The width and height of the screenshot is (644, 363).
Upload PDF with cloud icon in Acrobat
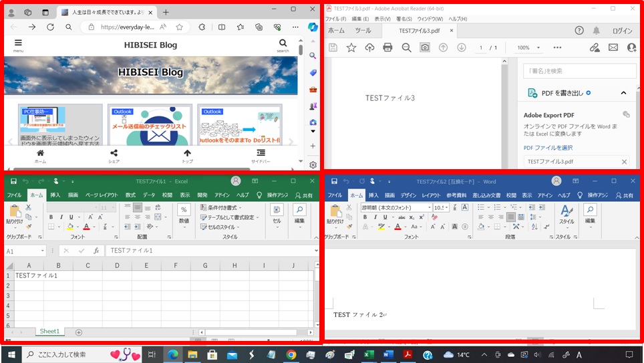point(369,47)
